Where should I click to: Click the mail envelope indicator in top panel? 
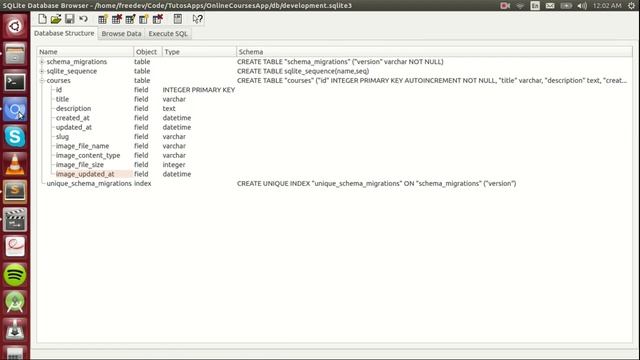550,6
